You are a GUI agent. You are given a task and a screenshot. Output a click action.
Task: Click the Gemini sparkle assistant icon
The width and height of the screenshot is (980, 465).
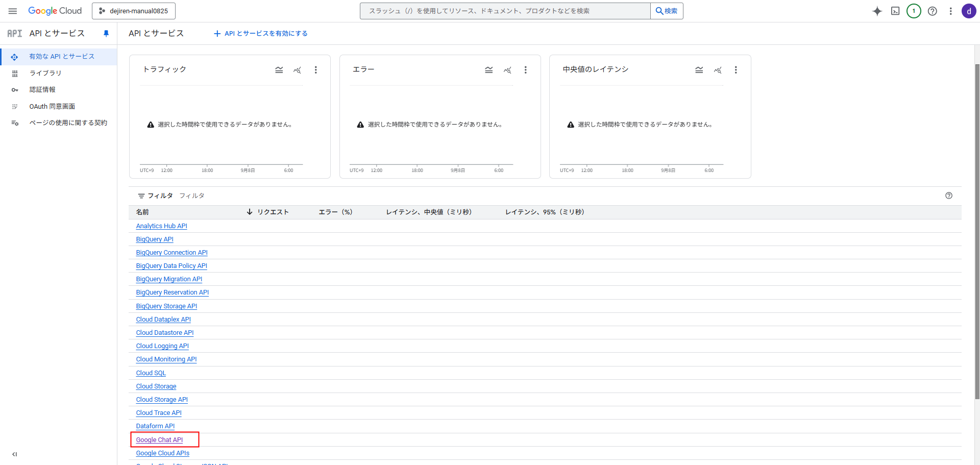coord(877,11)
